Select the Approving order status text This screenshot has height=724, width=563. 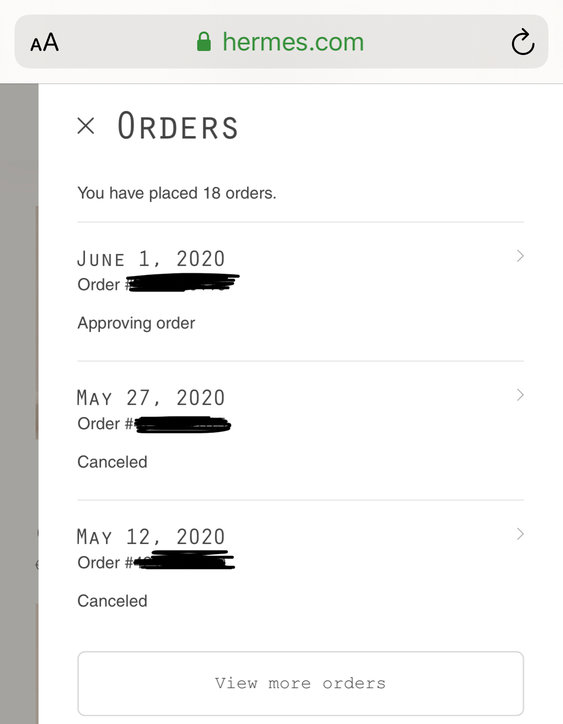(136, 323)
